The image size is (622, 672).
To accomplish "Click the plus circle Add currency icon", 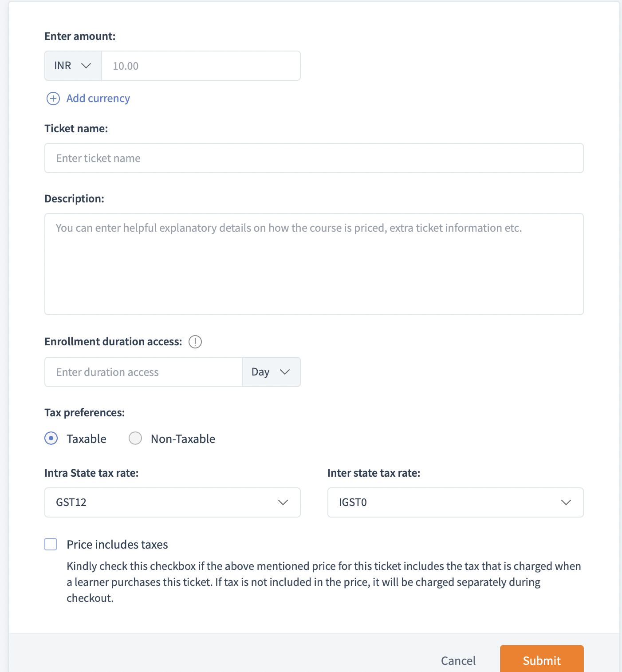I will pos(53,99).
